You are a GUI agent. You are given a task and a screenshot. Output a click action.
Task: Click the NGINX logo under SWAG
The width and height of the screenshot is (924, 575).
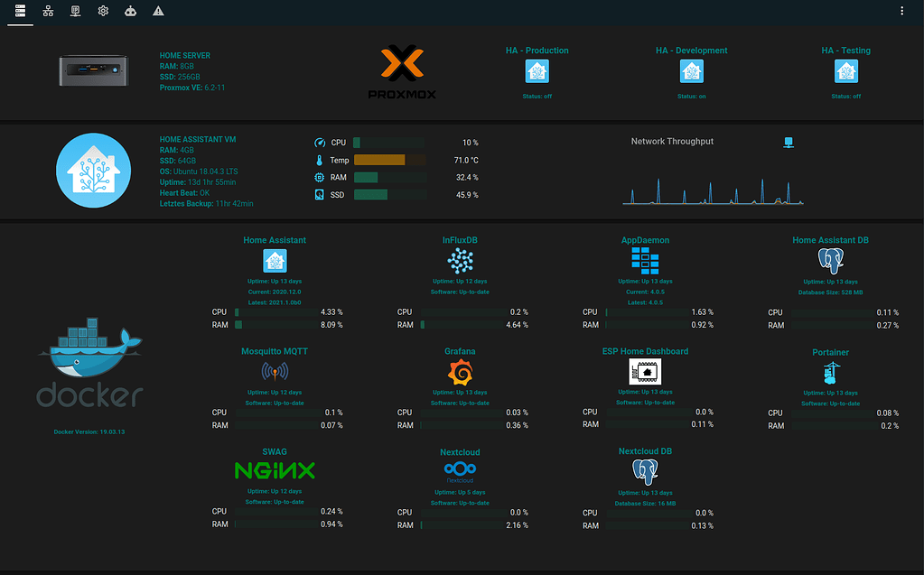tap(275, 470)
